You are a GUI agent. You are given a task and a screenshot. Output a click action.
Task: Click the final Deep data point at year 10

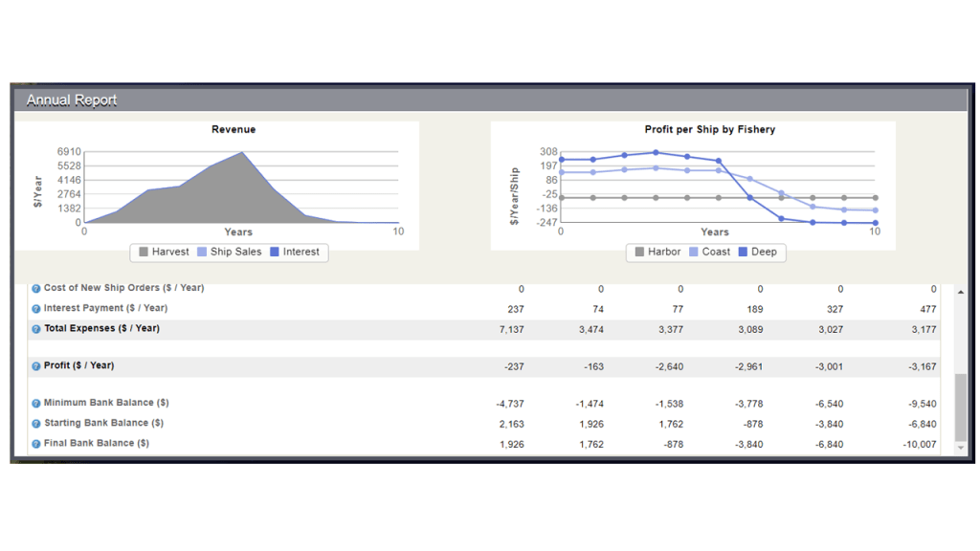click(x=875, y=223)
